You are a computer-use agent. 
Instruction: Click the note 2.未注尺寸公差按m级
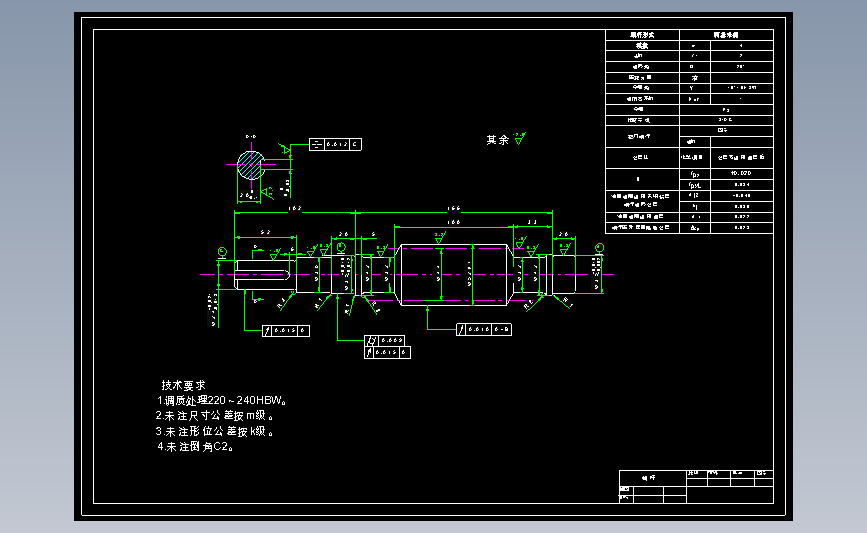click(215, 416)
